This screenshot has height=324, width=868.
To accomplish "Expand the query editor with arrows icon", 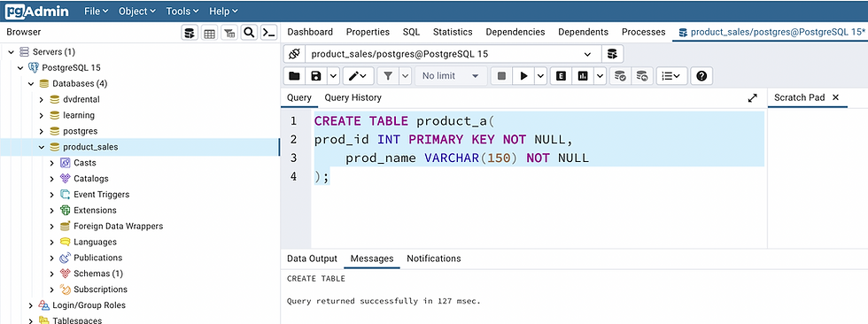I will (x=752, y=98).
